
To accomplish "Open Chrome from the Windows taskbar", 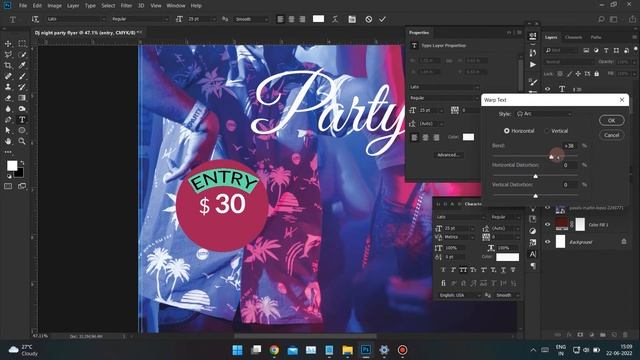I will click(x=274, y=350).
